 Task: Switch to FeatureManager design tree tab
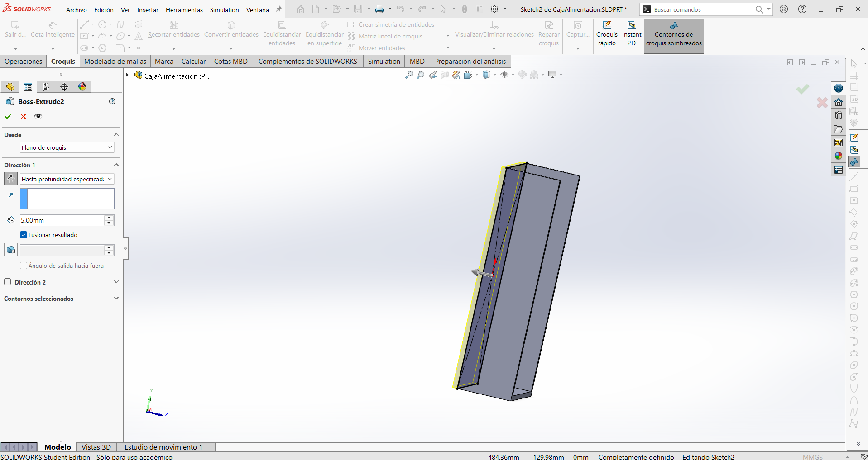10,87
